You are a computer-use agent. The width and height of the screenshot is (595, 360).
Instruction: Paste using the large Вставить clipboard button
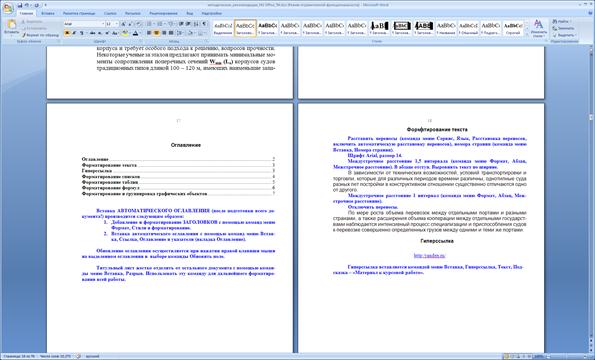click(11, 27)
